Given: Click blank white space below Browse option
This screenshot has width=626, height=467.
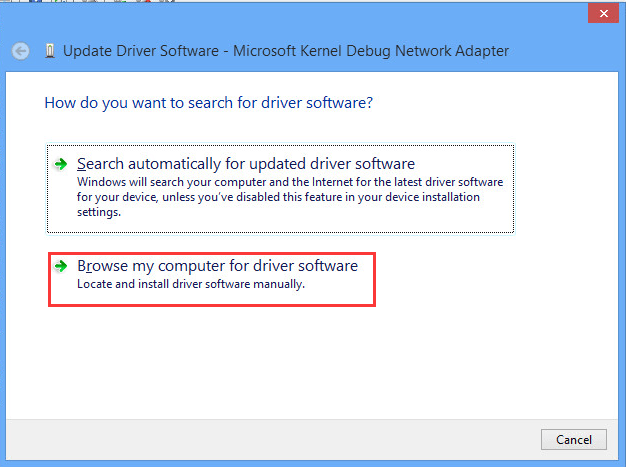Looking at the screenshot, I should [x=300, y=360].
